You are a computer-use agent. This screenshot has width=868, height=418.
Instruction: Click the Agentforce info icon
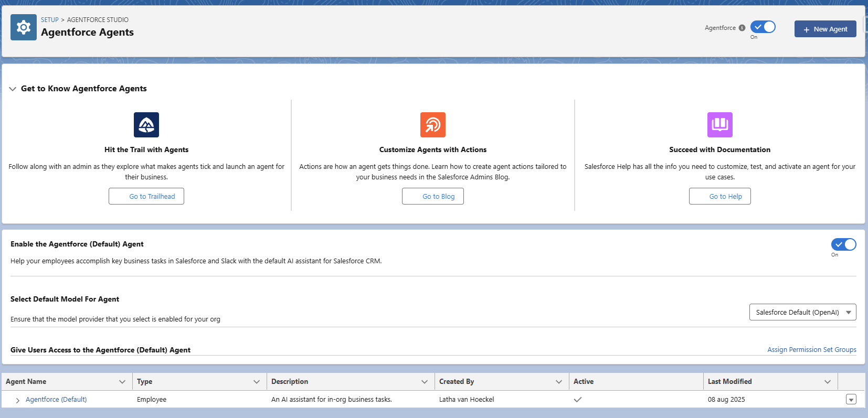click(742, 28)
